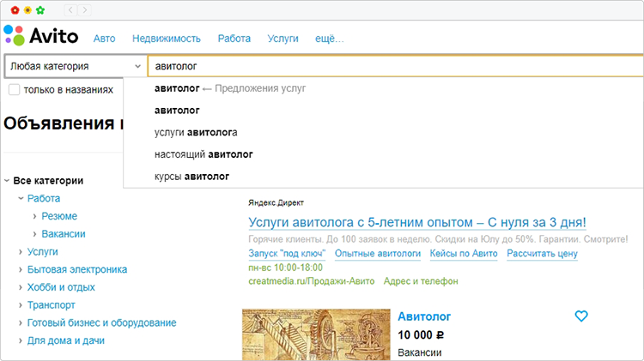Open Вакансии subcategory in sidebar

point(64,234)
